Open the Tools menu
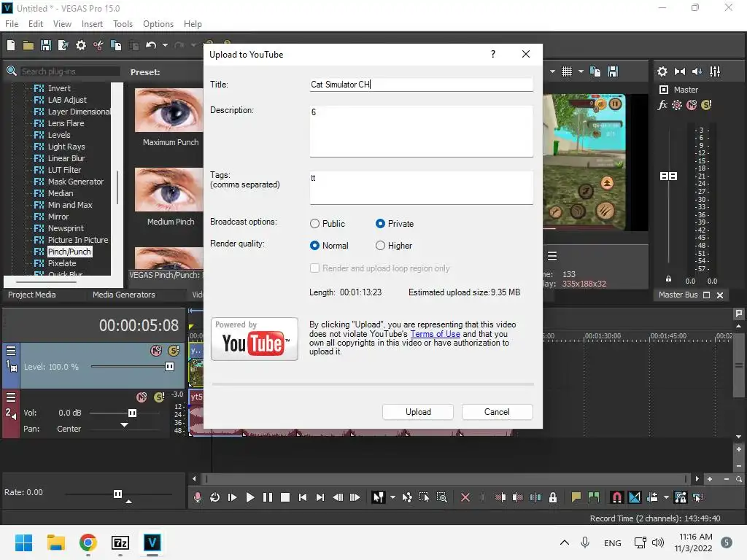 (123, 24)
